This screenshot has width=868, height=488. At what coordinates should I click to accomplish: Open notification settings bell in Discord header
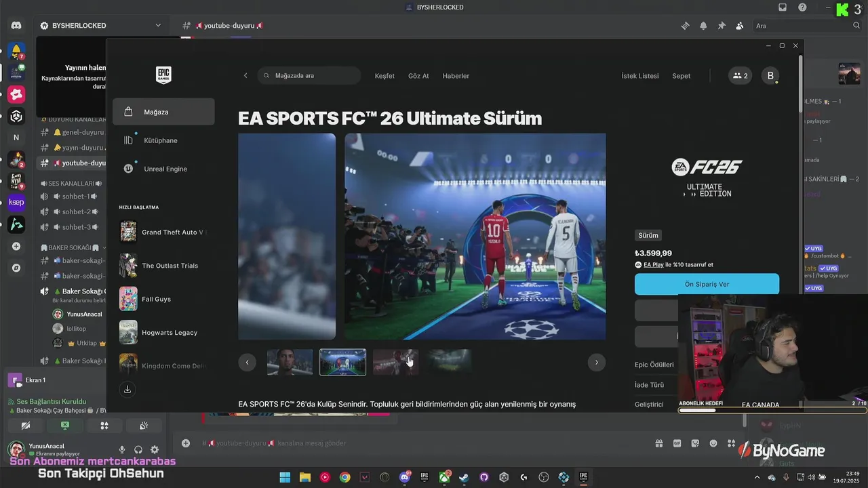click(x=703, y=26)
